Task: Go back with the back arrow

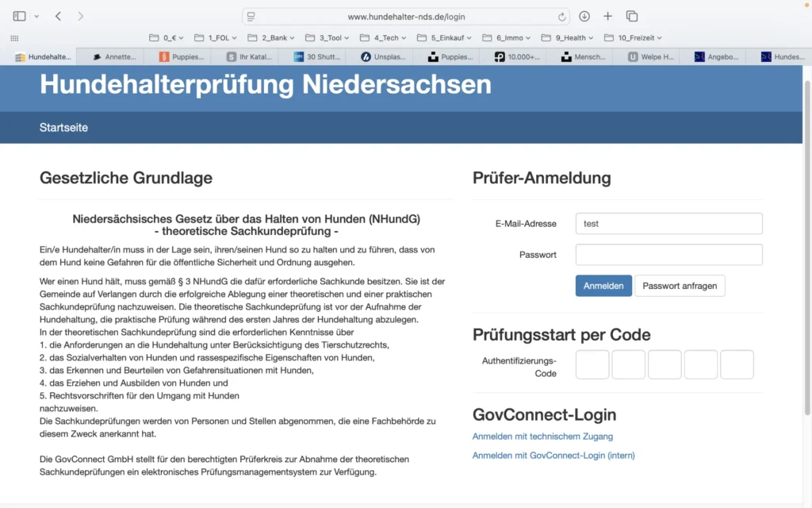Action: (58, 16)
